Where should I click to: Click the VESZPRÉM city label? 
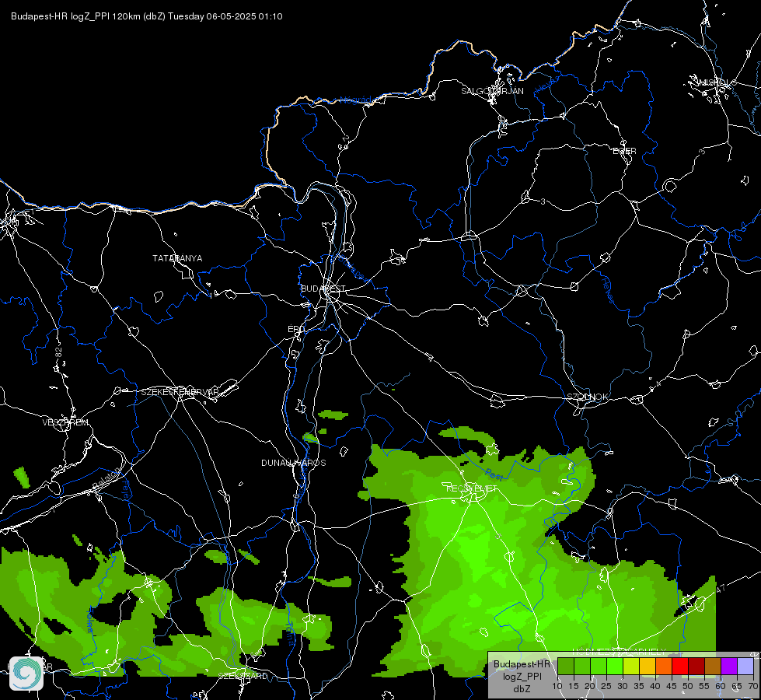point(65,422)
